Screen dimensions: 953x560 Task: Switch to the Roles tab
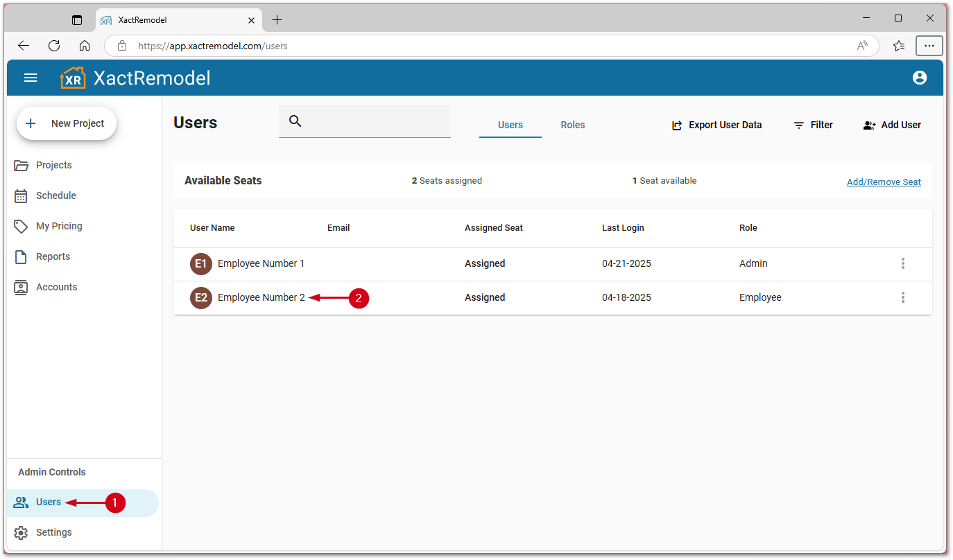click(x=572, y=125)
